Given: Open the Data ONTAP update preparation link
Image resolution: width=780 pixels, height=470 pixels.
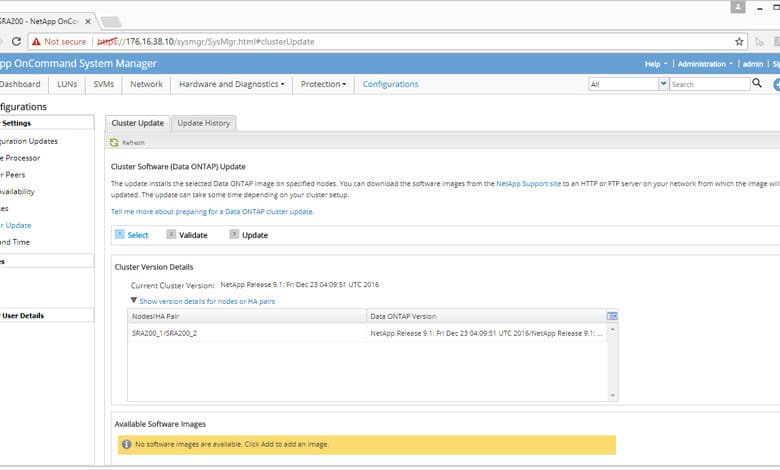Looking at the screenshot, I should [x=212, y=211].
